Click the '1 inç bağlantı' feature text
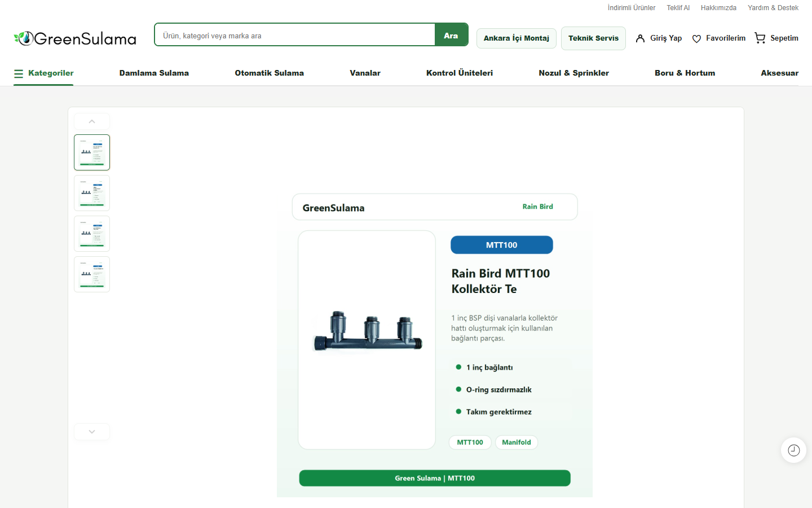This screenshot has height=508, width=812. click(489, 367)
